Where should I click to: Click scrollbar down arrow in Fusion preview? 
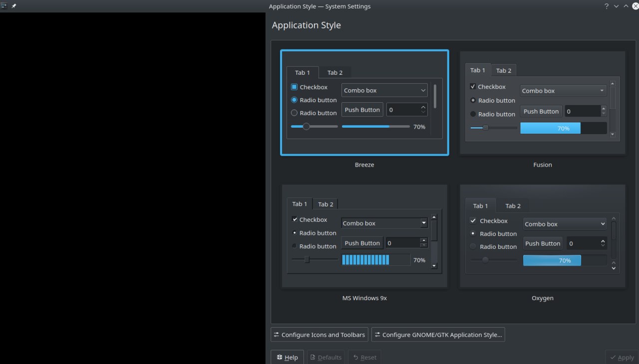point(613,134)
